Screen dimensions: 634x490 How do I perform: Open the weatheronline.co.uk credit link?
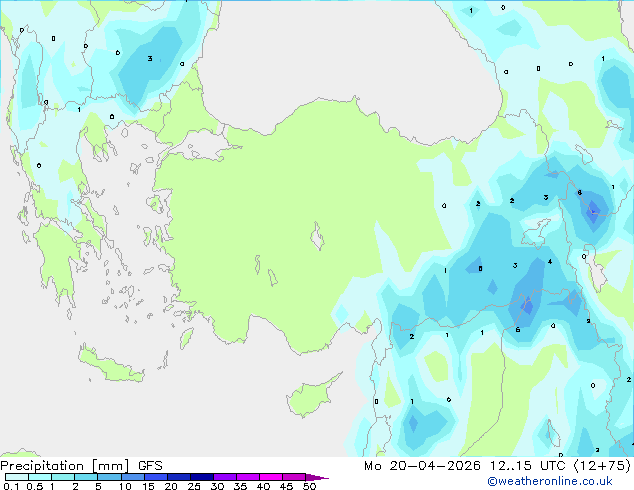[x=550, y=481]
